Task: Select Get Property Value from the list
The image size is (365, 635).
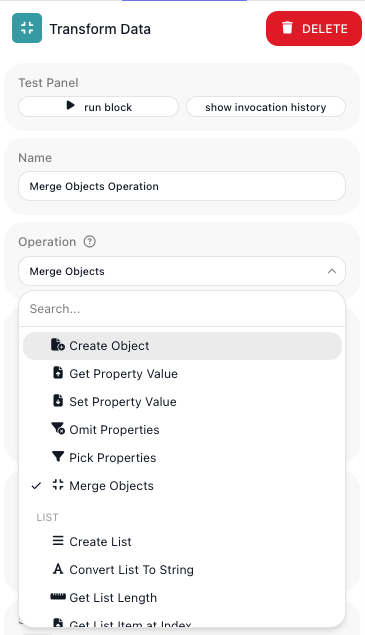Action: click(182, 373)
